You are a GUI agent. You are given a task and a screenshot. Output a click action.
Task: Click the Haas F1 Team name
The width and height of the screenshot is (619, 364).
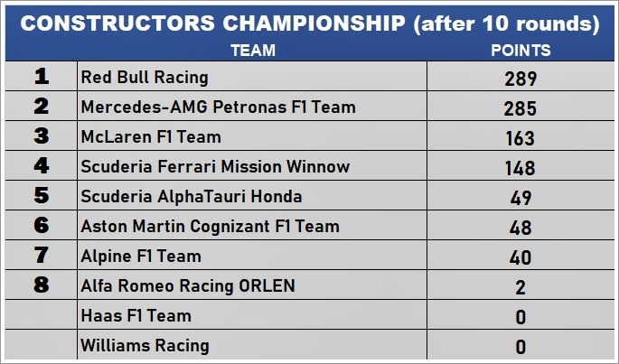point(136,316)
